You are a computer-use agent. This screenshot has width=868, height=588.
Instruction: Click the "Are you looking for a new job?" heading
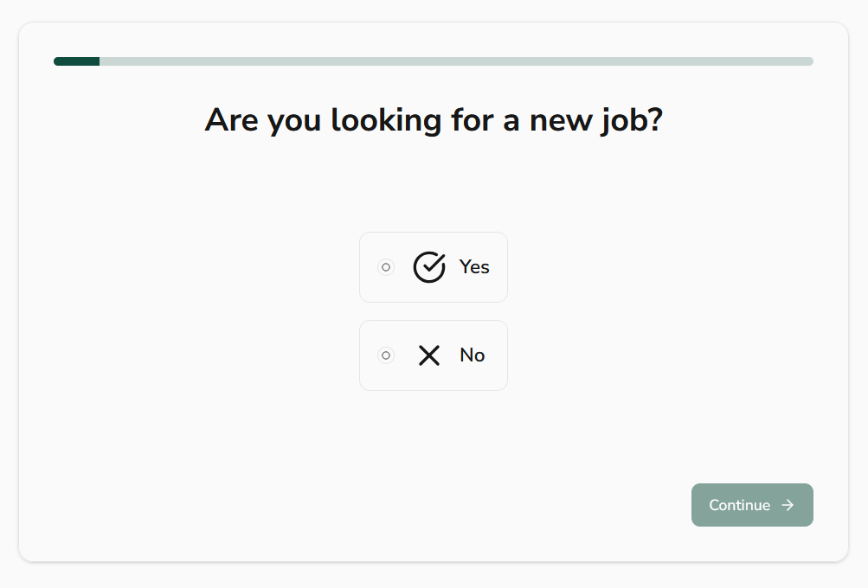point(434,120)
